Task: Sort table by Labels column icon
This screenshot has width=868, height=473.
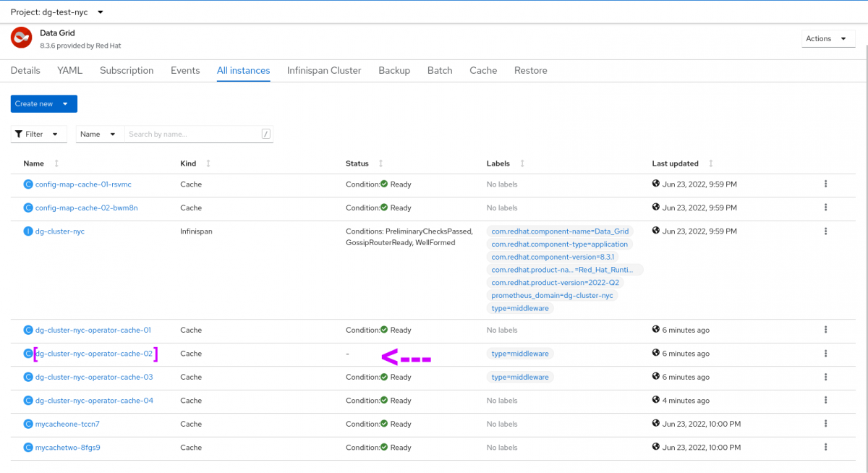Action: click(522, 164)
